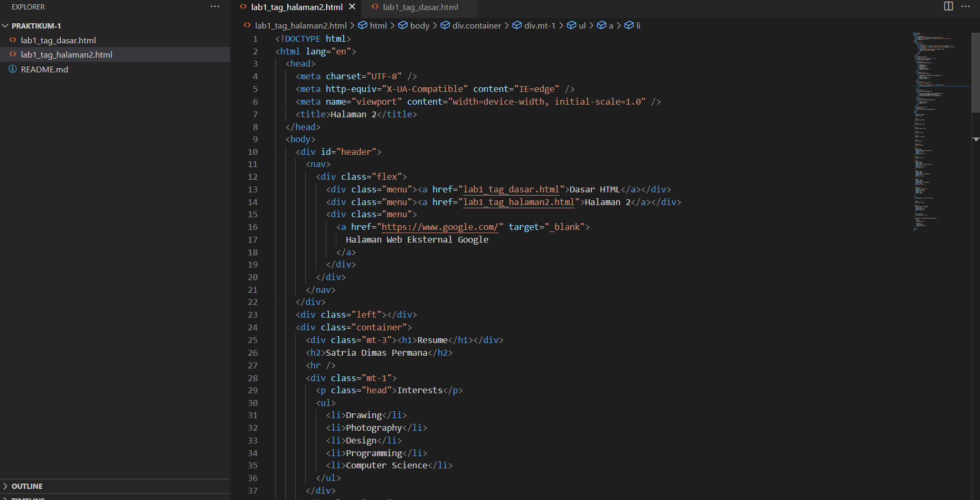Open README.md from the Explorer
This screenshot has width=980, height=500.
[44, 69]
